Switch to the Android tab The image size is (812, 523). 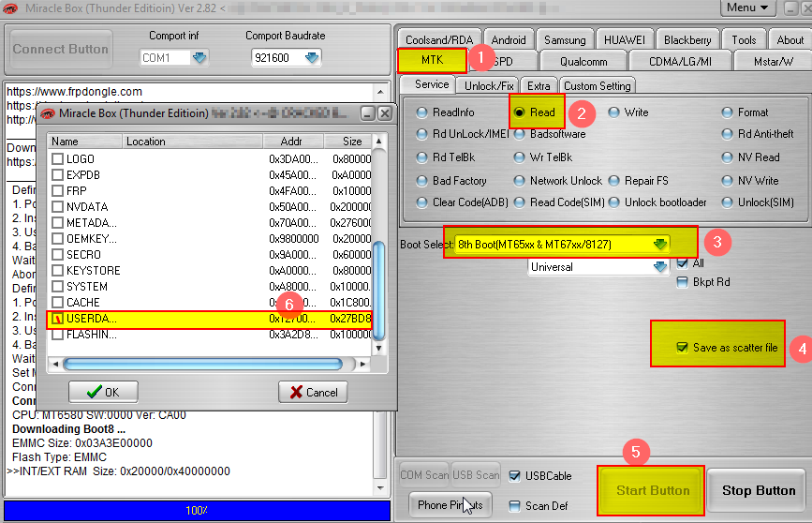[x=508, y=40]
